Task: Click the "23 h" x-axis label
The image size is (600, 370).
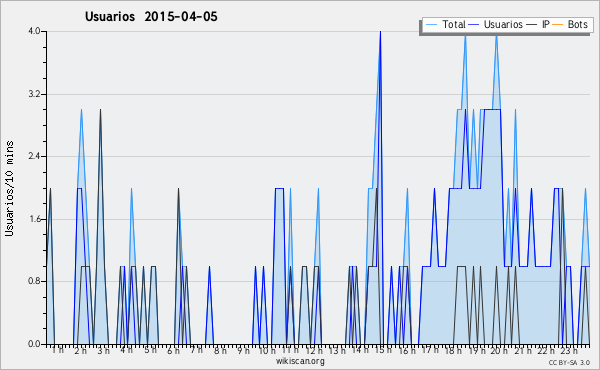Action: (x=569, y=350)
